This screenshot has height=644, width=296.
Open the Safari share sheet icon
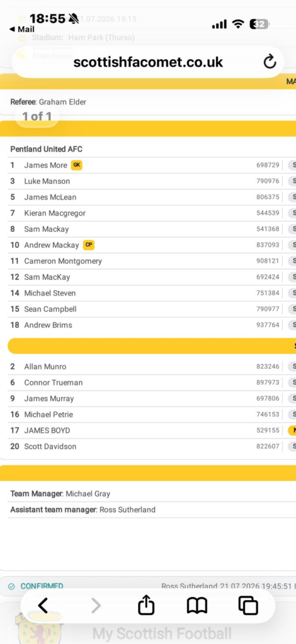point(146,605)
